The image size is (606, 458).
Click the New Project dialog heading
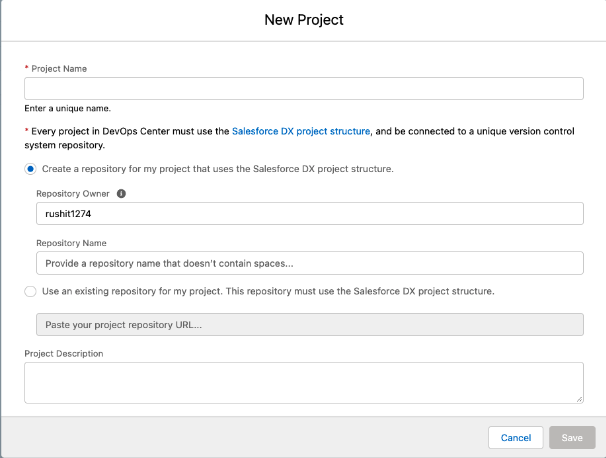(304, 20)
